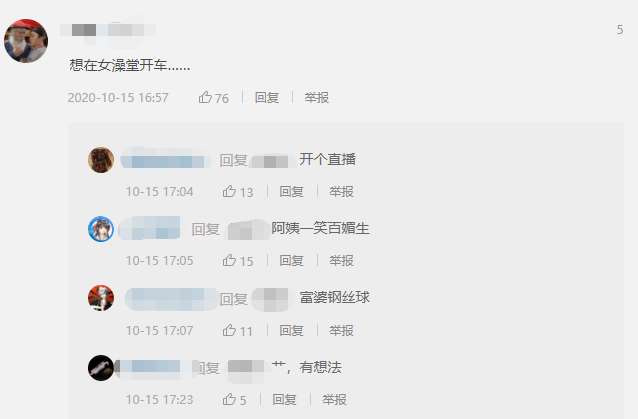This screenshot has width=638, height=419.
Task: Click 回复 under the main comment
Action: click(267, 98)
